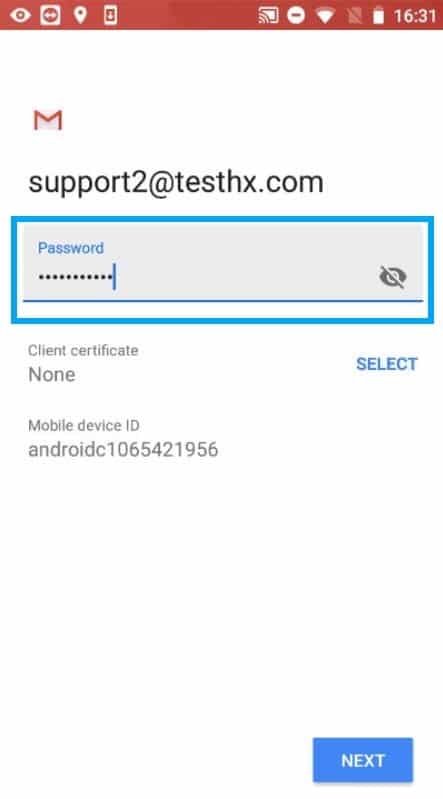443x799 pixels.
Task: Tap the Wi-Fi signal icon
Action: [x=324, y=16]
